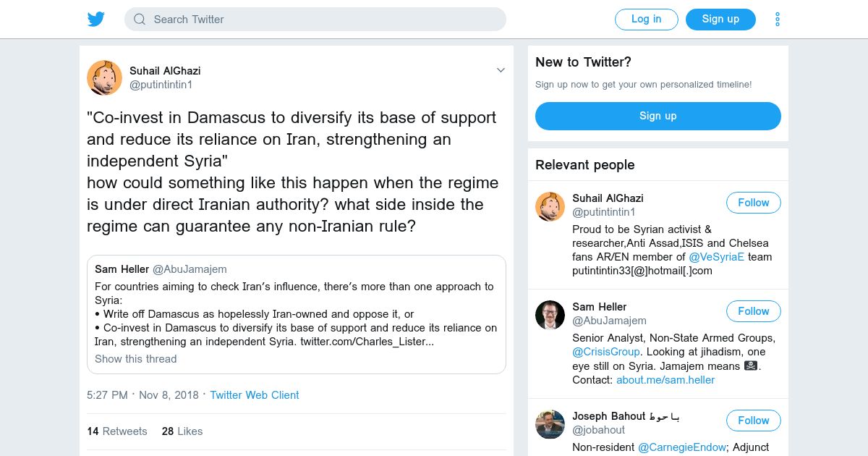Open the Show this thread link
The width and height of the screenshot is (868, 456).
pos(136,359)
